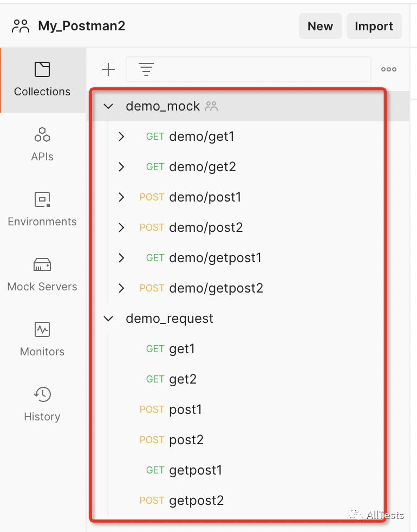
Task: Open the Monitors sidebar section
Action: click(42, 339)
